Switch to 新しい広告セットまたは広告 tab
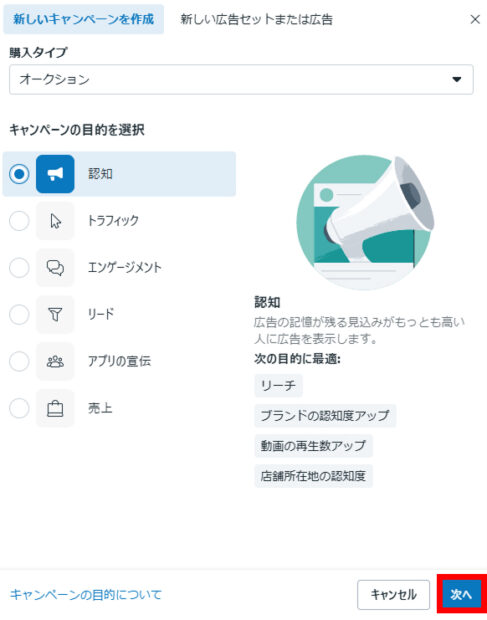The image size is (487, 620). (256, 19)
